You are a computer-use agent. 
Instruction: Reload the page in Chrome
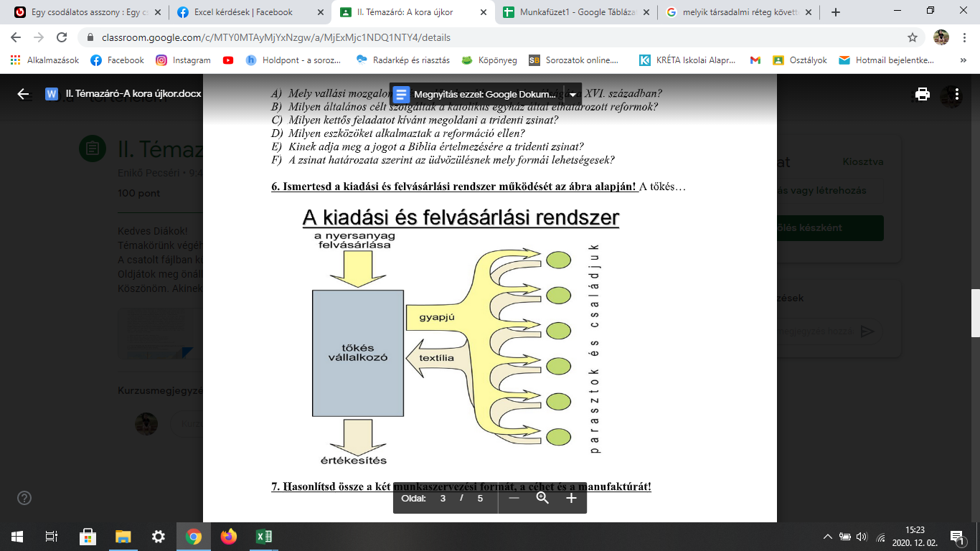(61, 37)
